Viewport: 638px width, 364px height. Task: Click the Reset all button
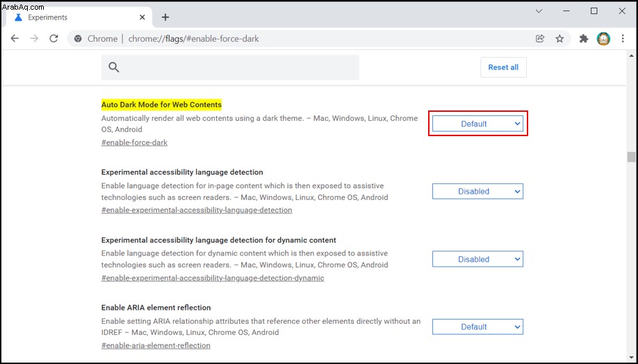click(x=503, y=67)
